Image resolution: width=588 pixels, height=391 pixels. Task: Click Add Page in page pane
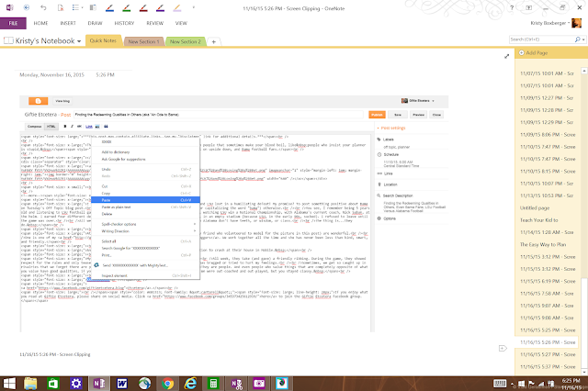tap(533, 53)
